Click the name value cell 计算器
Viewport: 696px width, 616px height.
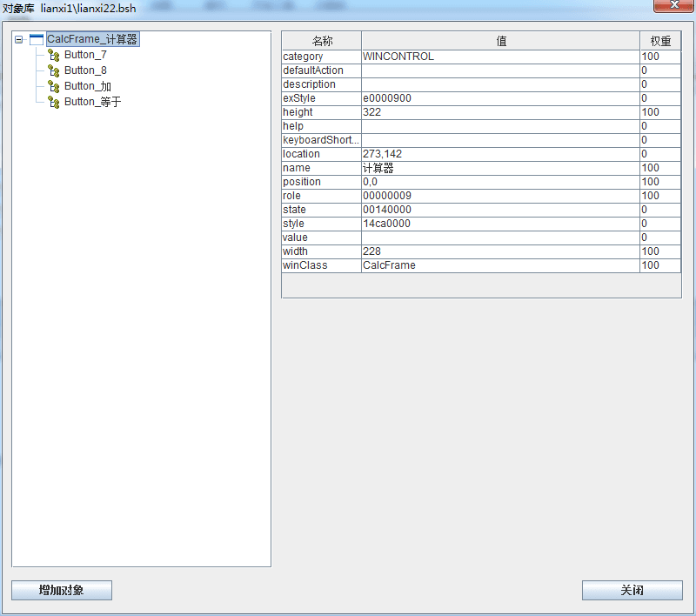tap(500, 168)
